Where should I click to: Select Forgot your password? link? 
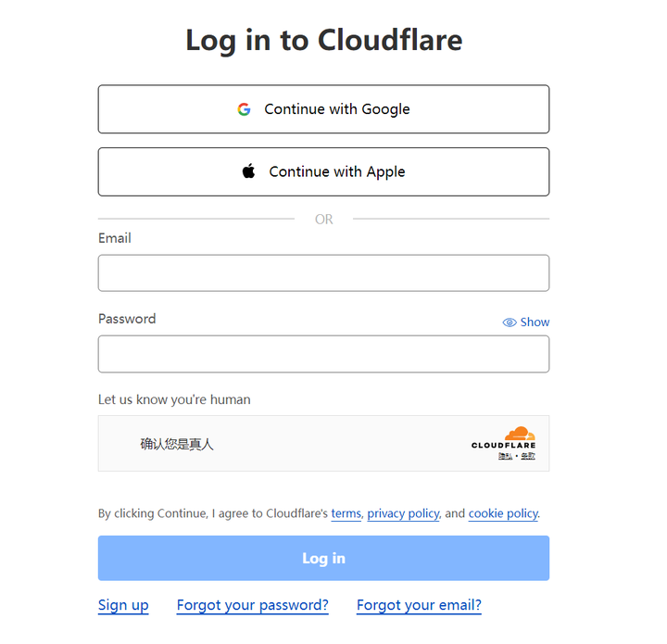point(252,605)
